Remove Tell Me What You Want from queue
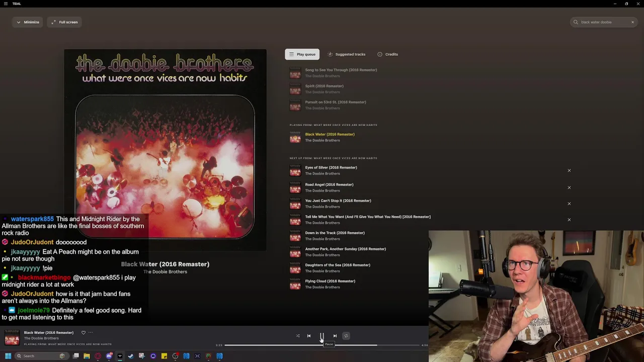644x362 pixels. [x=569, y=220]
